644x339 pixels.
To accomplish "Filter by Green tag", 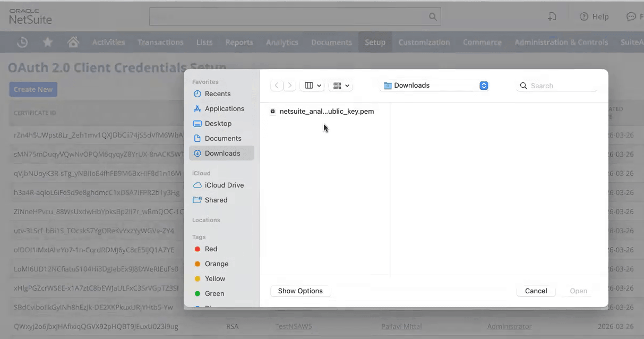I will click(214, 293).
